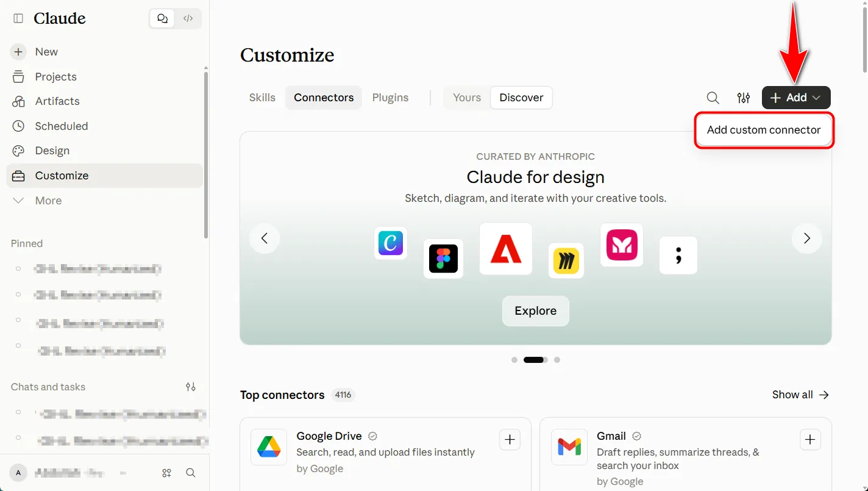The image size is (868, 491).
Task: Click the Claude for design heading
Action: pyautogui.click(x=536, y=177)
